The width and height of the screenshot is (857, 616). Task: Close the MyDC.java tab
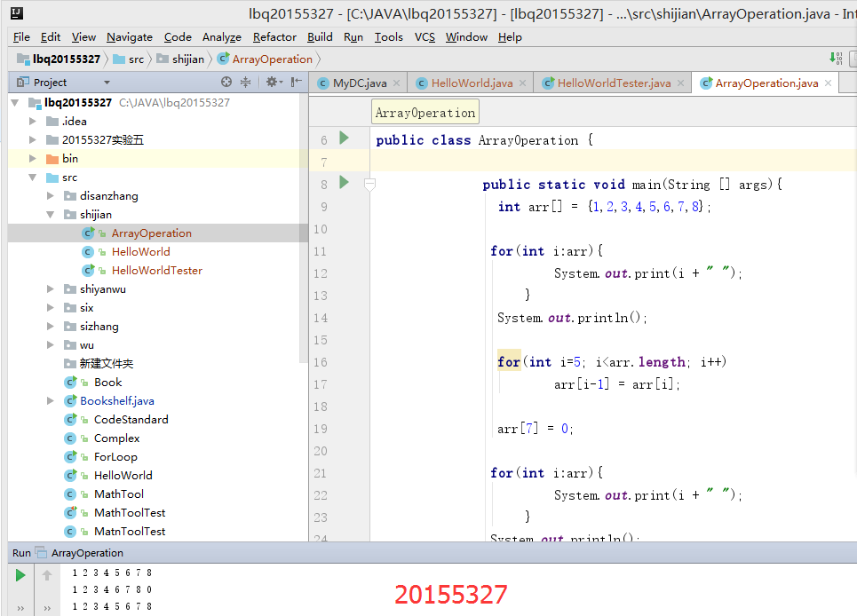397,83
